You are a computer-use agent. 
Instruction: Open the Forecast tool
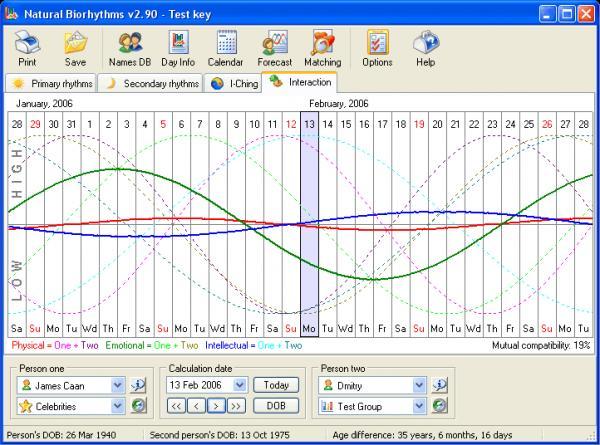275,49
